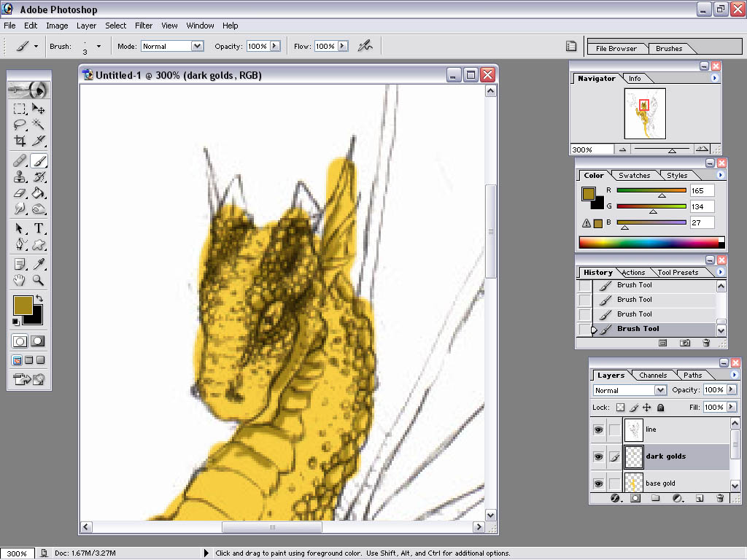Toggle visibility of base gold layer
The width and height of the screenshot is (747, 560).
598,483
